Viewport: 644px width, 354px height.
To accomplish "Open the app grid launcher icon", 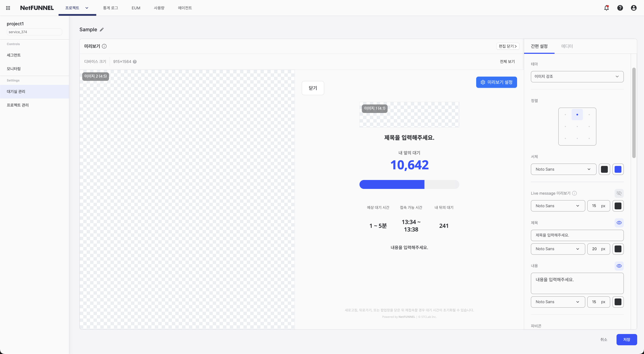I will (8, 8).
